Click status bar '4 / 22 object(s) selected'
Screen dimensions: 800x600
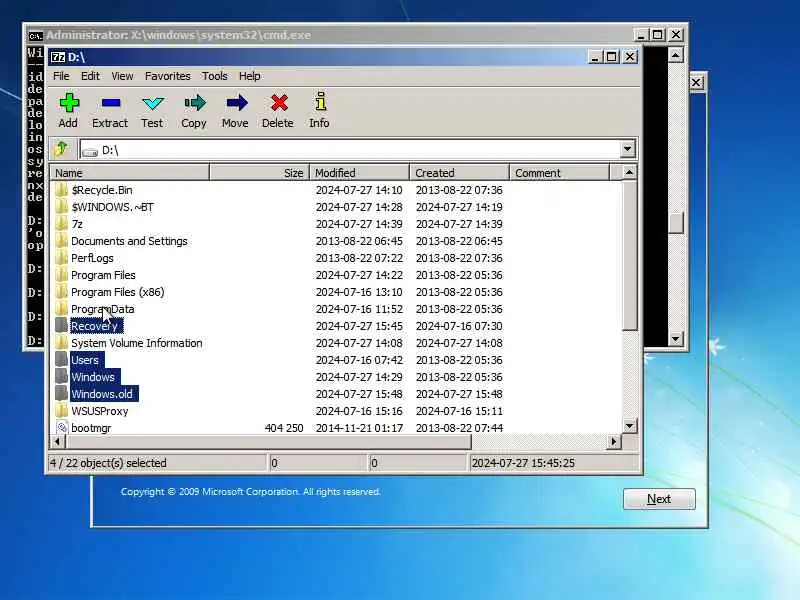[x=108, y=463]
